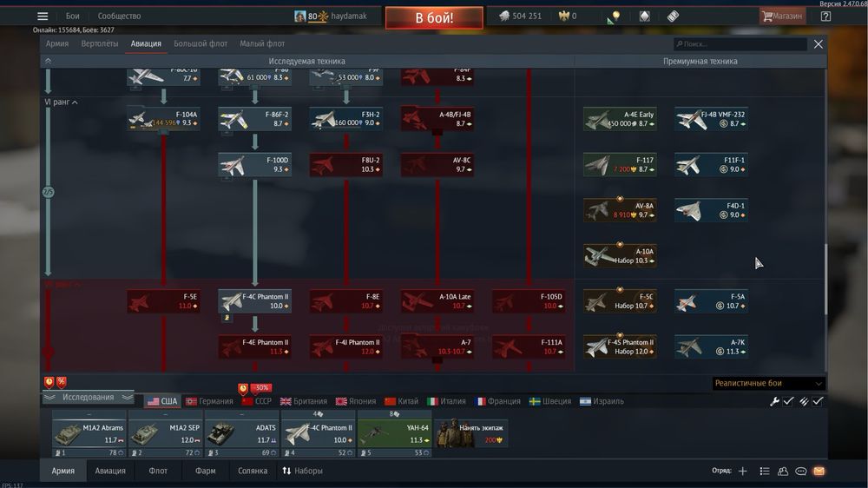Switch to the Малый флот tab
868x488 pixels.
point(262,43)
